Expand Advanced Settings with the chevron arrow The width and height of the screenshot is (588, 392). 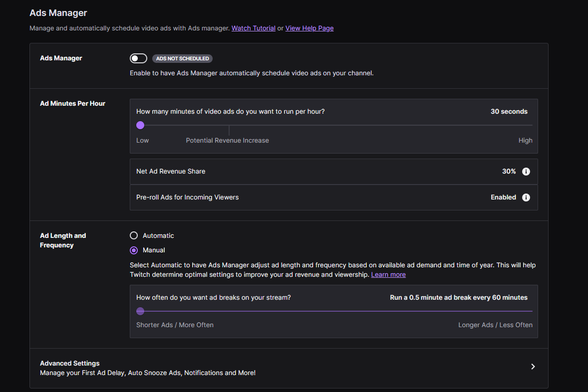click(x=533, y=367)
